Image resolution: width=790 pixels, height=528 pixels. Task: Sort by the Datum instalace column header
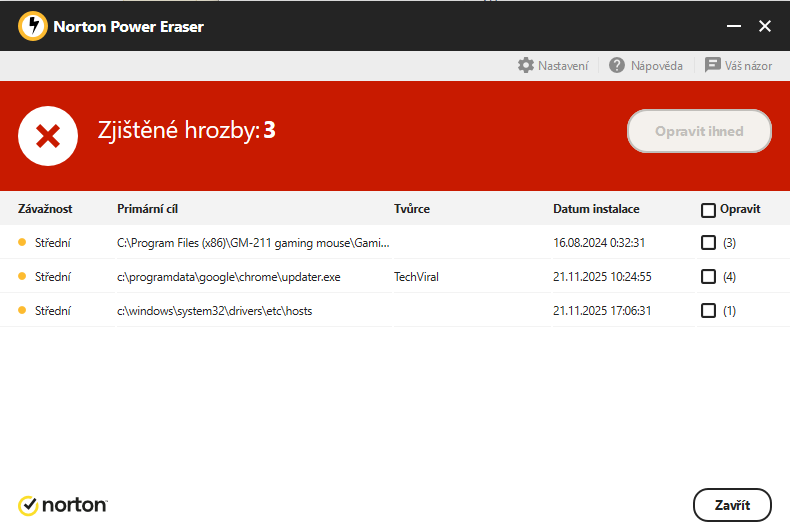pos(596,209)
